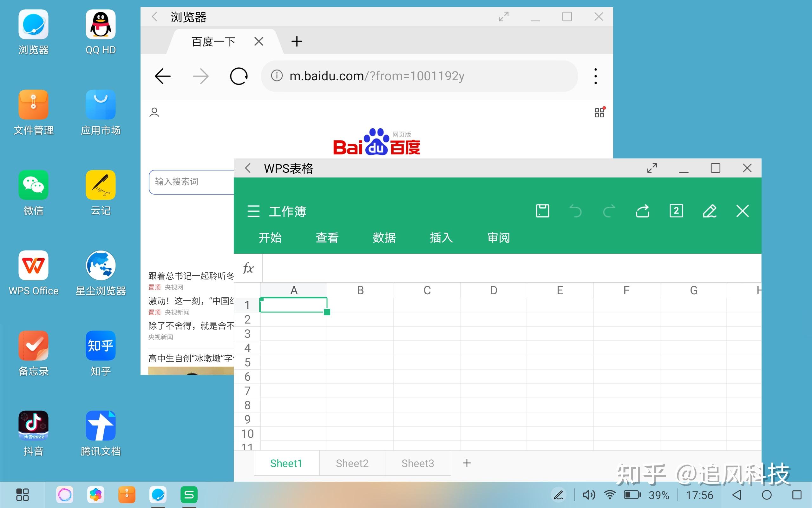View site info icon in address bar
Viewport: 812px width, 508px height.
(x=277, y=76)
